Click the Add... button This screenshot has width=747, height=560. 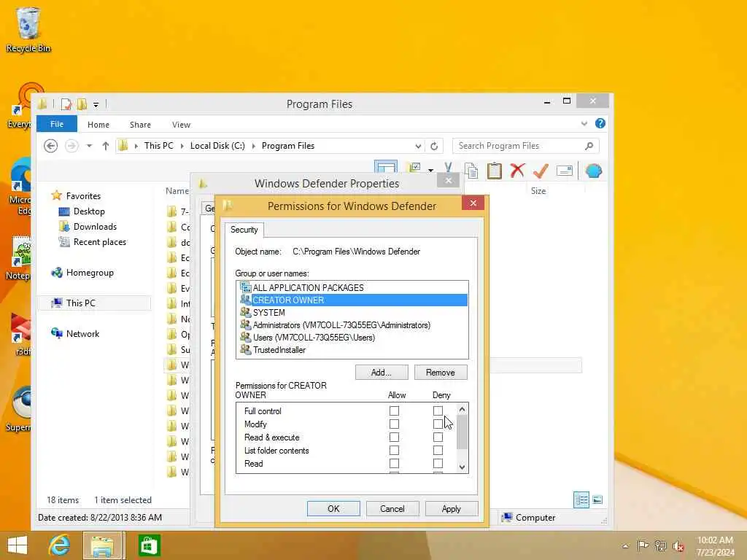[x=381, y=373]
